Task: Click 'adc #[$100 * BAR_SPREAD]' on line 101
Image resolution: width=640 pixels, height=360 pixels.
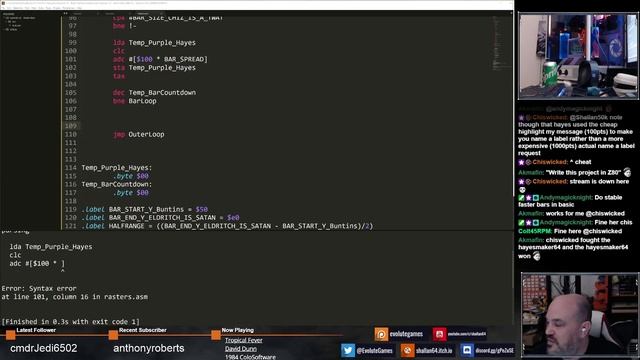Action: 160,59
